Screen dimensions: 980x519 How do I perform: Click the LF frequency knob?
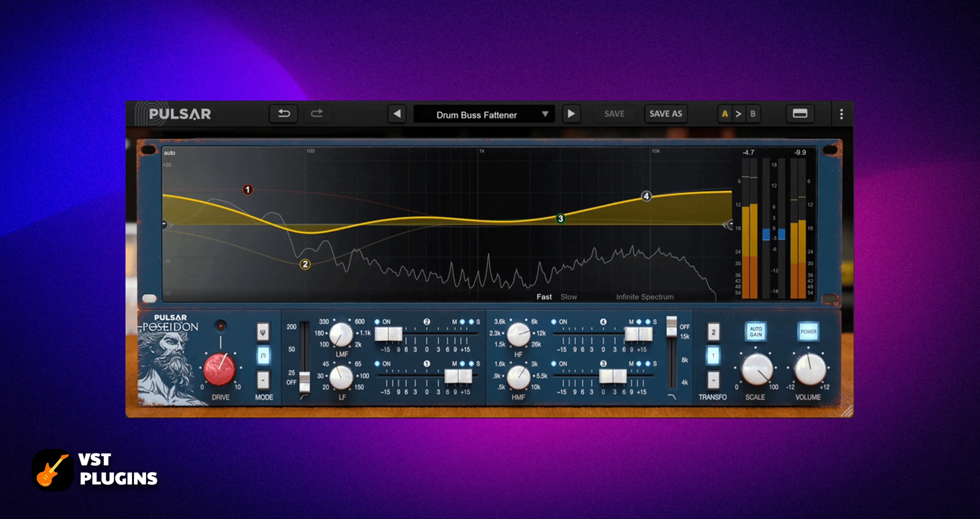pyautogui.click(x=341, y=377)
